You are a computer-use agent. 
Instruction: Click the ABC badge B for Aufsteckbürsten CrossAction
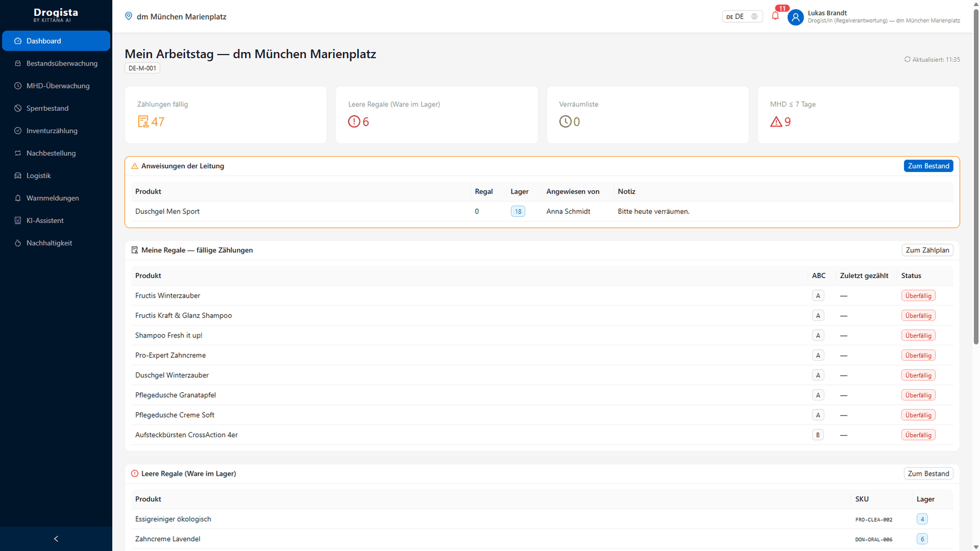point(818,435)
